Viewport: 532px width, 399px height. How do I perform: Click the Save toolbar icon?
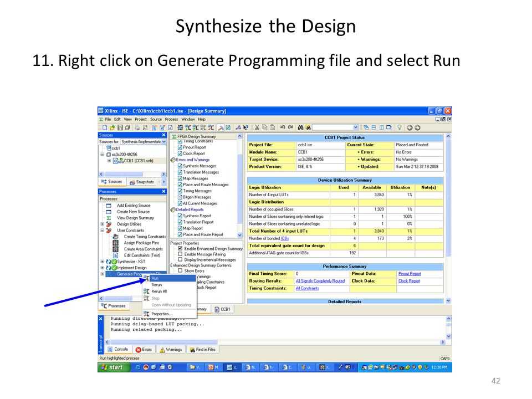[x=120, y=127]
